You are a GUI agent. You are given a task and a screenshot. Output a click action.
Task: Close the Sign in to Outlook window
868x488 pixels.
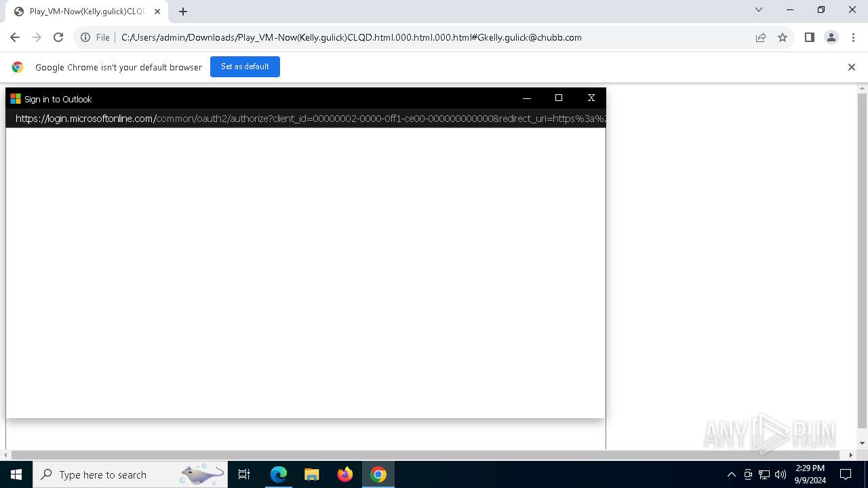point(591,98)
